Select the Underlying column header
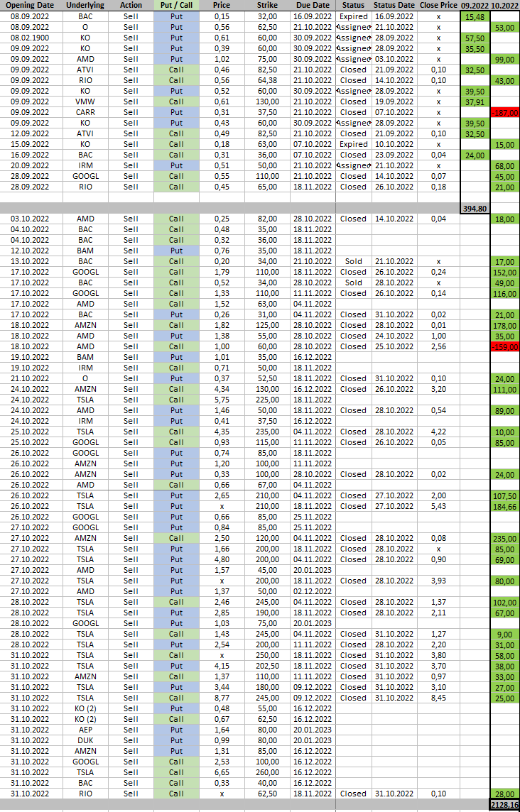This screenshot has width=520, height=812. click(x=85, y=5)
